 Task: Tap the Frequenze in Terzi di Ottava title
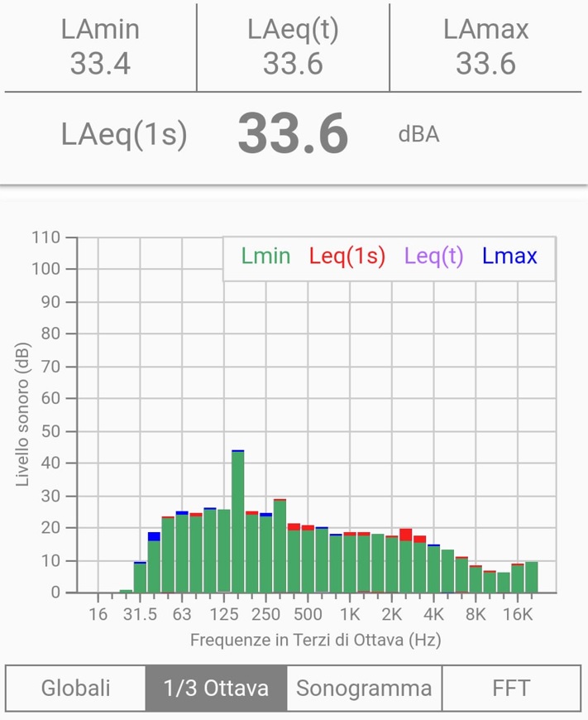pos(315,640)
